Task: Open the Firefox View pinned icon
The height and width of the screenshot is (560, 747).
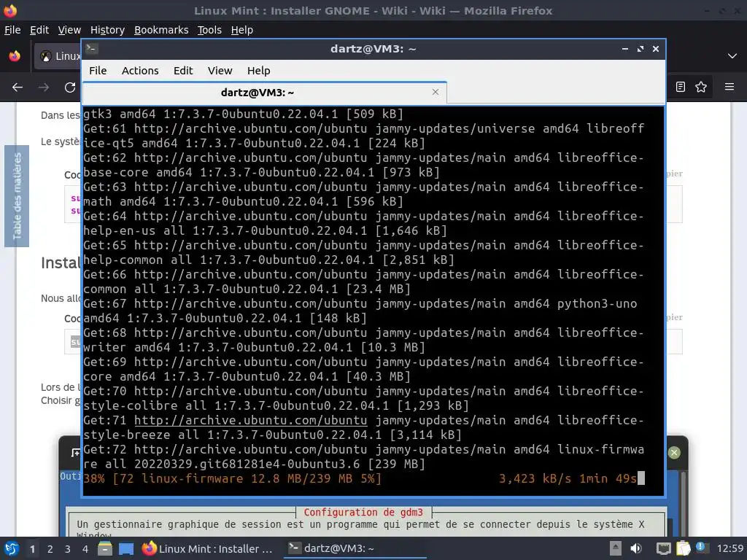Action: [15, 56]
